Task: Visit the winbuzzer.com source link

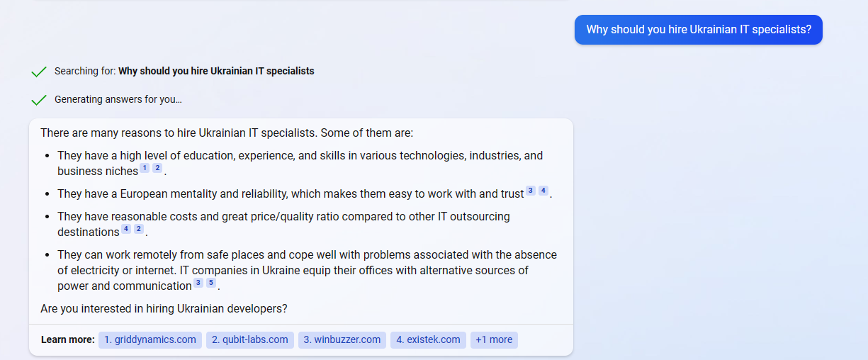Action: tap(342, 340)
